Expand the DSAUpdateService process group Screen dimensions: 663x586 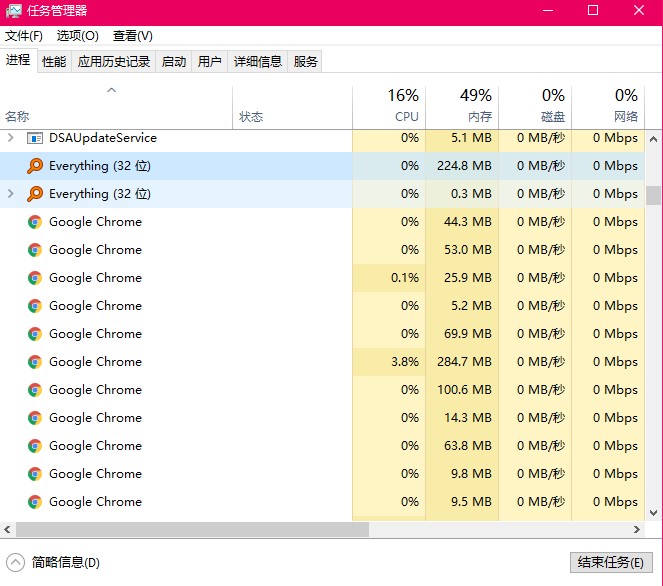[x=11, y=137]
